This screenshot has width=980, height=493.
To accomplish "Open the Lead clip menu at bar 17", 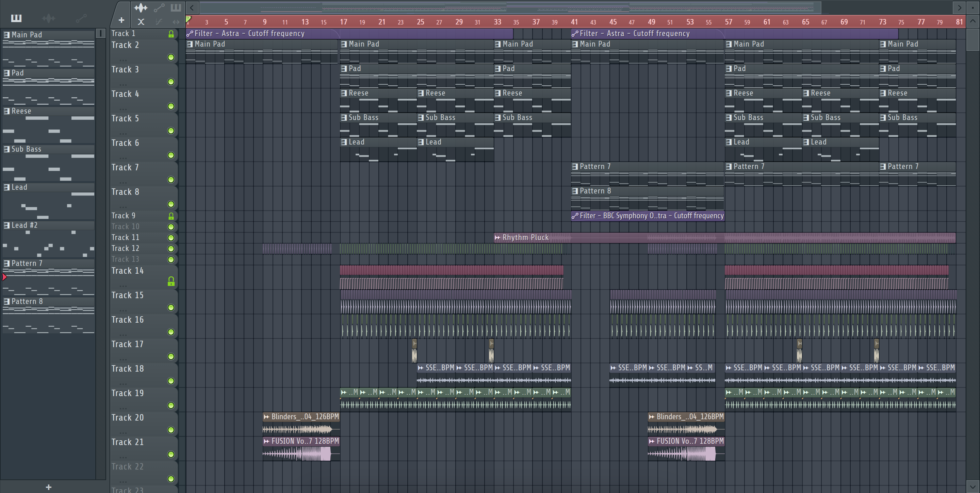I will 344,142.
